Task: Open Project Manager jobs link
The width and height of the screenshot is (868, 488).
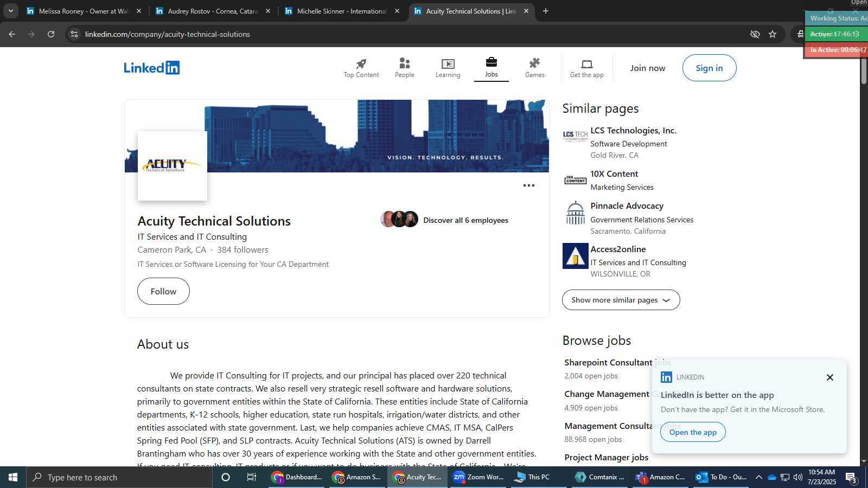Action: pyautogui.click(x=606, y=457)
